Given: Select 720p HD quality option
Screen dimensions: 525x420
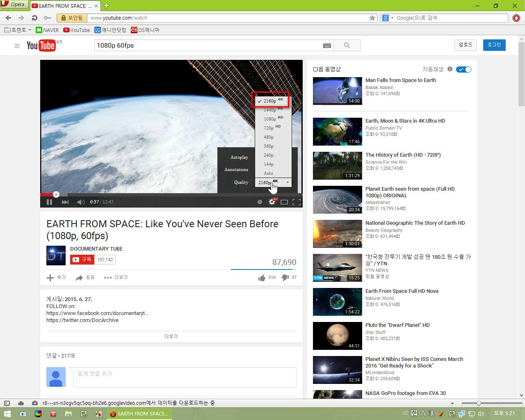Looking at the screenshot, I should (273, 128).
